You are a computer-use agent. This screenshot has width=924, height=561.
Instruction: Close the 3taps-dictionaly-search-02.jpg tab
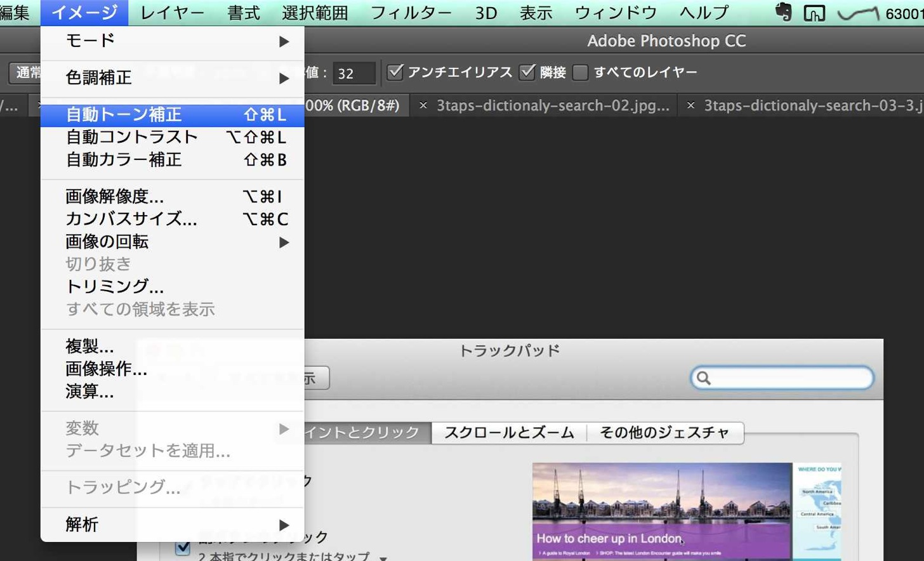[423, 105]
